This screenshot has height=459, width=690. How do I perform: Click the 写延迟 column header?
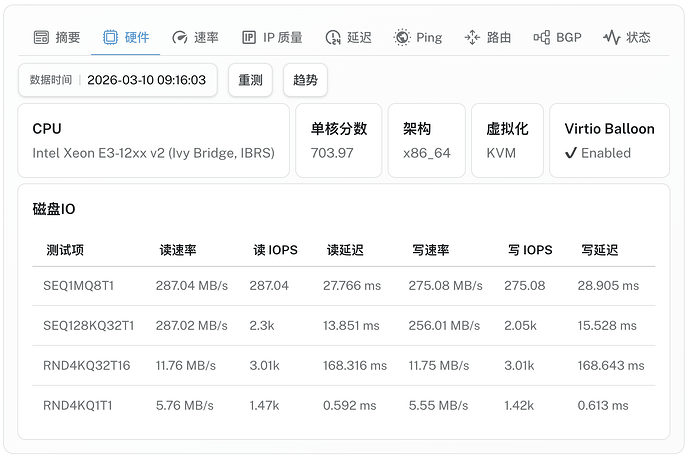click(599, 250)
